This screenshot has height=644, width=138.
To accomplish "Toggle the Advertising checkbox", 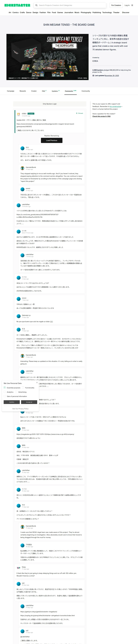I will pos(16,392).
